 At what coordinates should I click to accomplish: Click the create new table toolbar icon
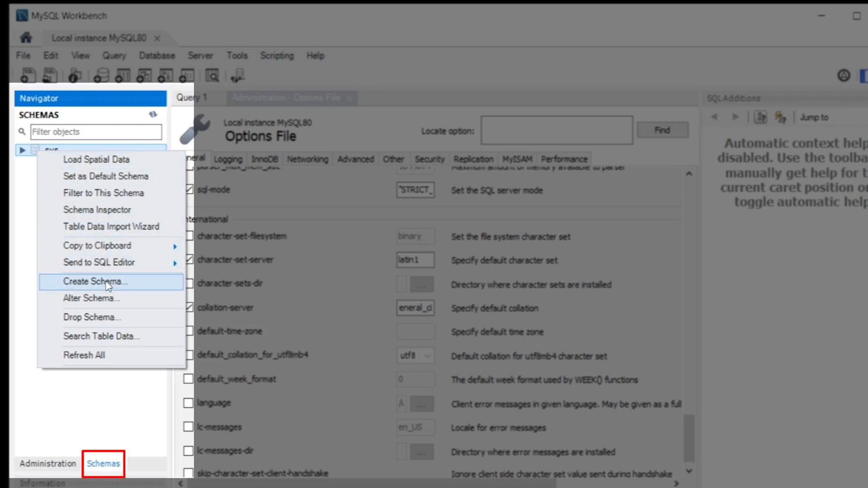click(123, 75)
